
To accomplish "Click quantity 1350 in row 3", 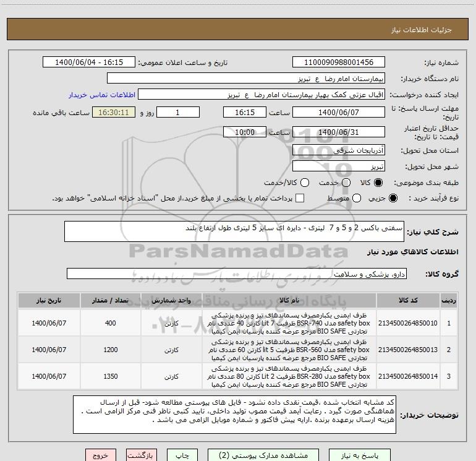I will click(x=110, y=376).
